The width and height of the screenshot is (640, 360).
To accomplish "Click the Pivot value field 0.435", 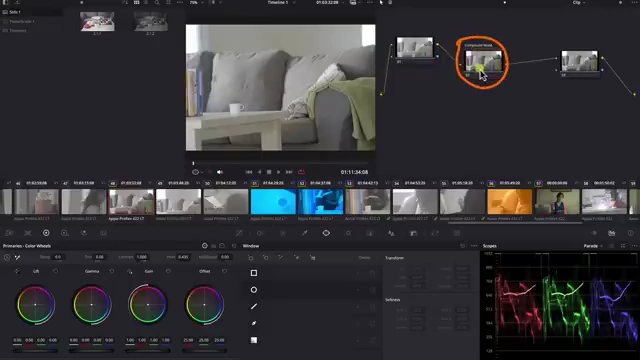I will pos(183,257).
